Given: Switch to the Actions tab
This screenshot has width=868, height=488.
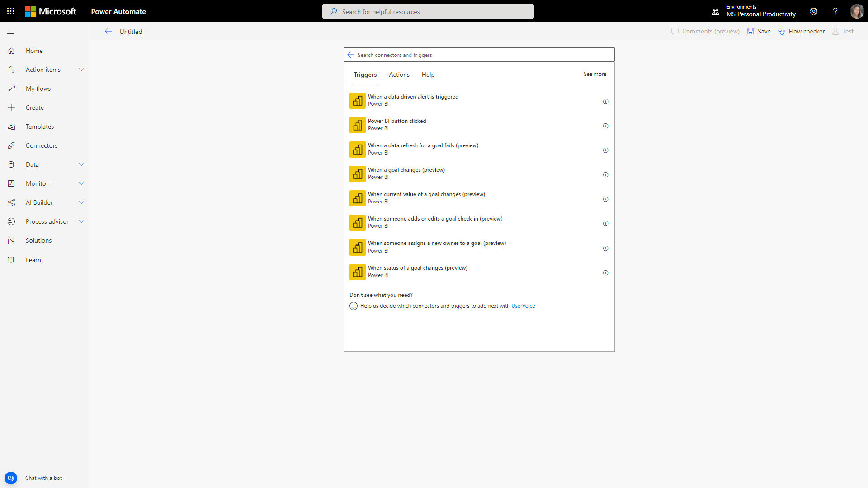Looking at the screenshot, I should point(400,74).
